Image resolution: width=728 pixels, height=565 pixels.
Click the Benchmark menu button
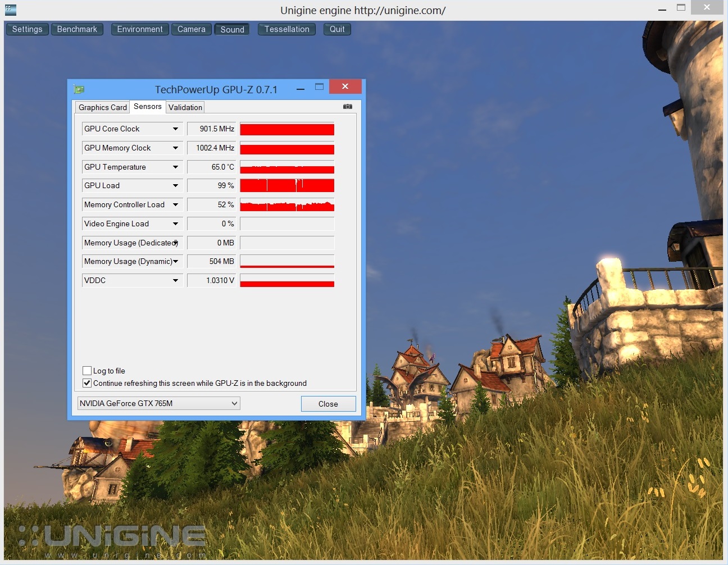77,29
